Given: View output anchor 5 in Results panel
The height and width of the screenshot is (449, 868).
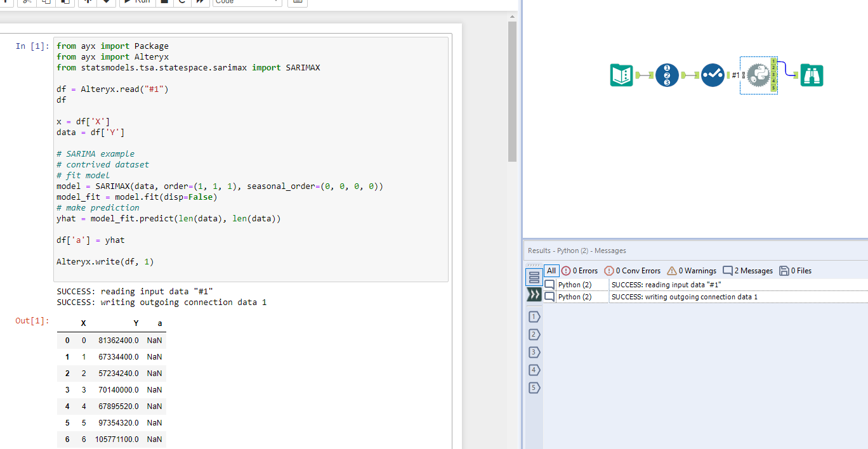Looking at the screenshot, I should (x=534, y=387).
